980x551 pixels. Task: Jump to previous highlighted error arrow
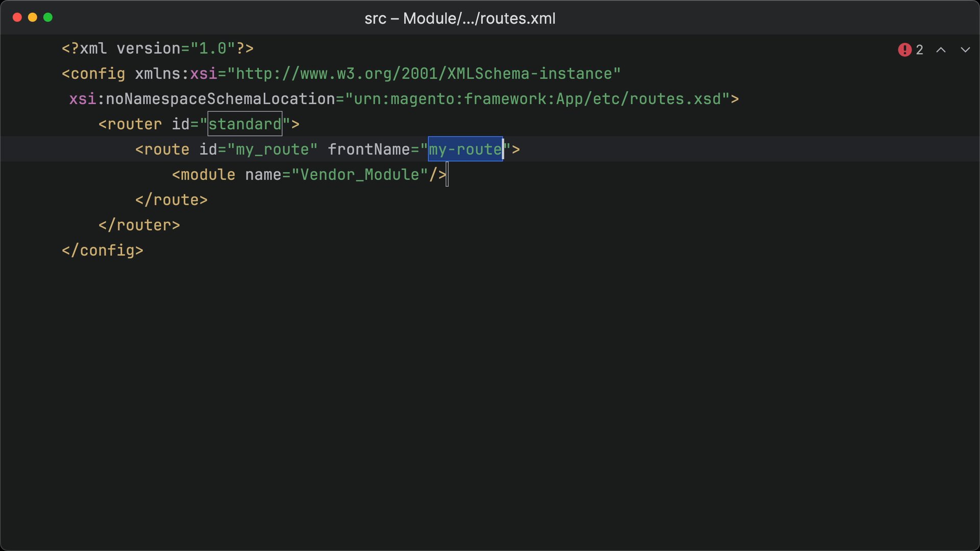pyautogui.click(x=941, y=49)
